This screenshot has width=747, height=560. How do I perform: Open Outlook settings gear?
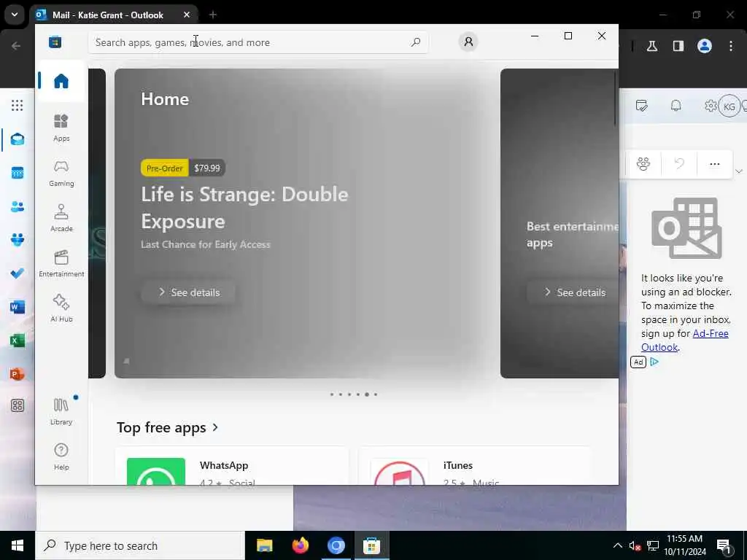(x=711, y=106)
